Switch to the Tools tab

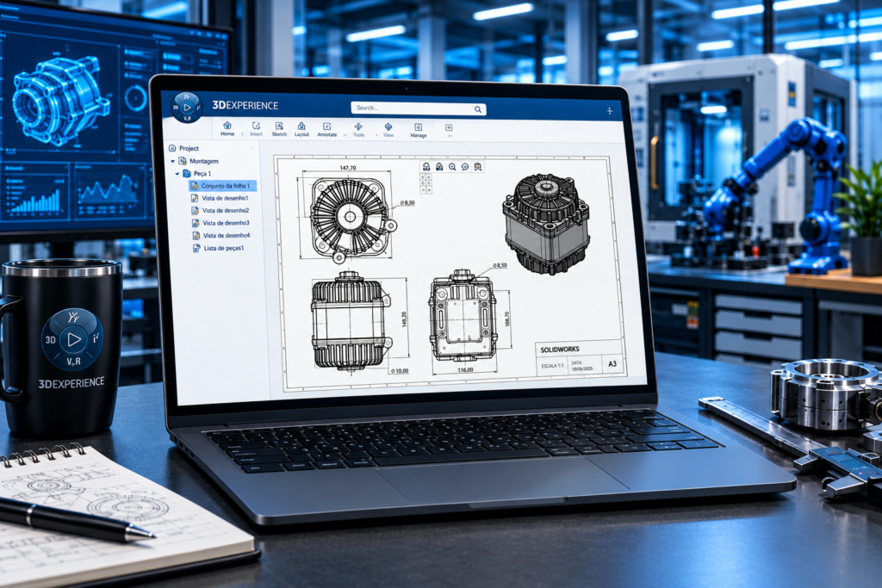[x=358, y=130]
